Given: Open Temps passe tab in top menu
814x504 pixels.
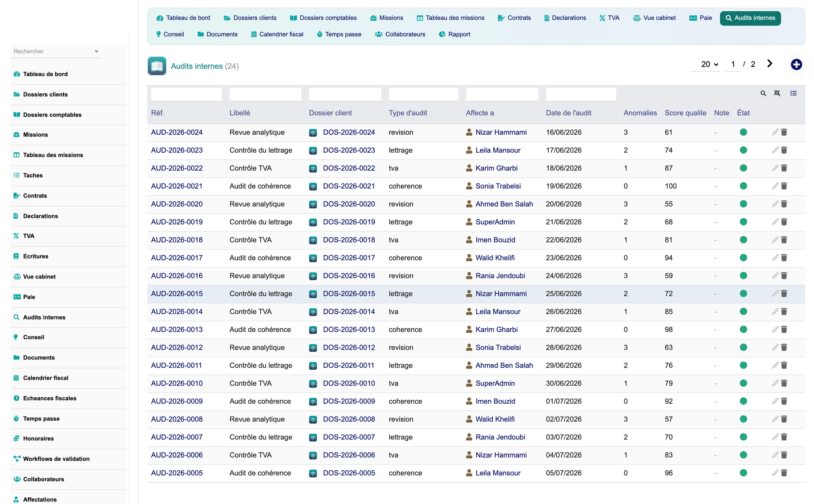Looking at the screenshot, I should click(x=339, y=34).
